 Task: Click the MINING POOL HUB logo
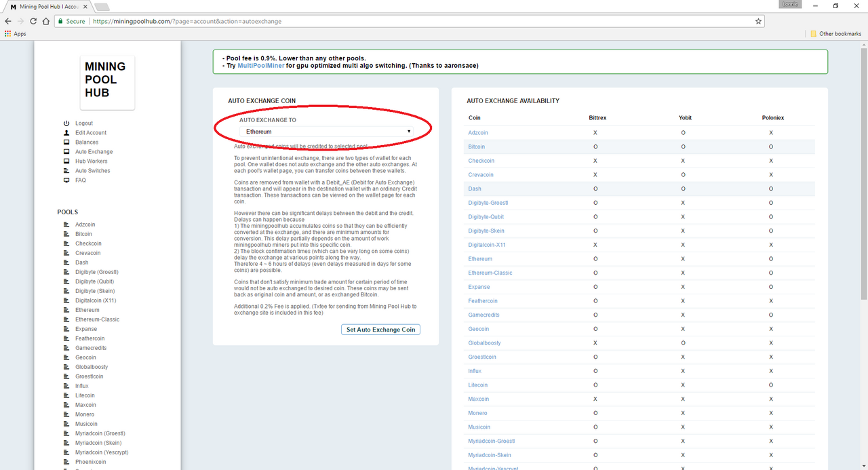tap(107, 82)
